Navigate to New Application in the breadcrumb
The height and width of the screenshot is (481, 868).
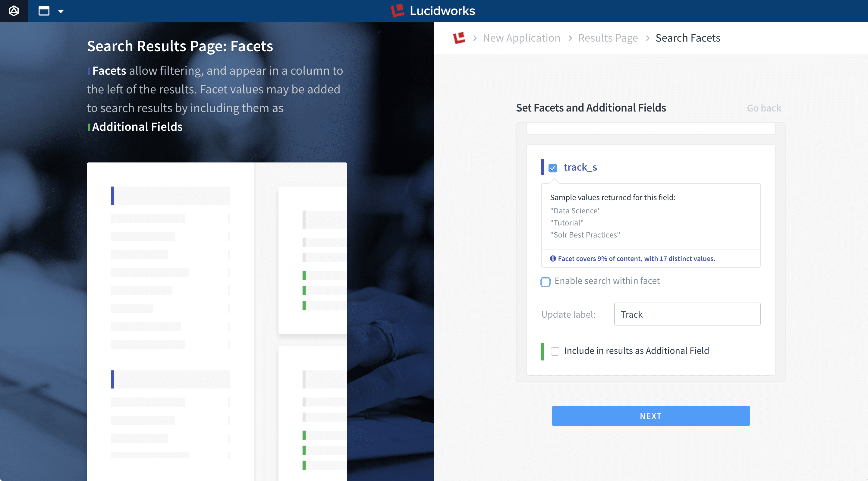522,38
